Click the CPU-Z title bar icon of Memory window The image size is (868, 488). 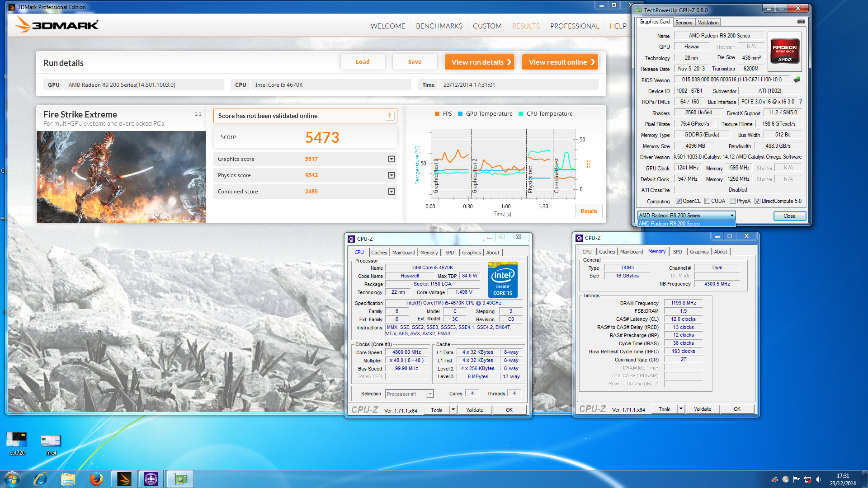[x=579, y=238]
